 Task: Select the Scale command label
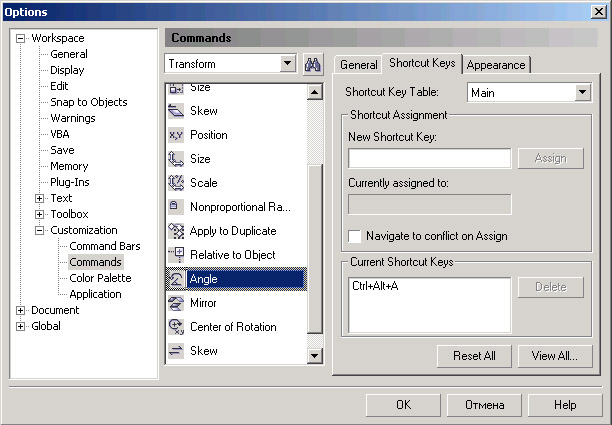click(204, 183)
